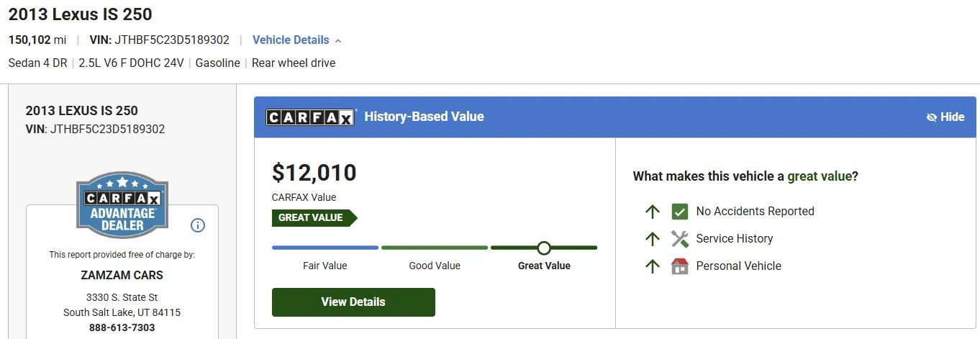Click the Personal Vehicle text
Screen dimensions: 980x339
739,266
